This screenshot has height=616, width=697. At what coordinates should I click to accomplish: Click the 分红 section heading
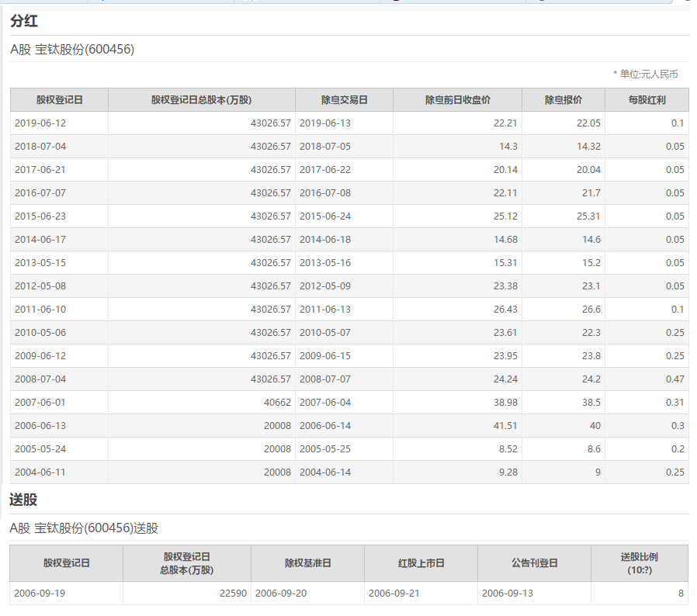pos(24,21)
